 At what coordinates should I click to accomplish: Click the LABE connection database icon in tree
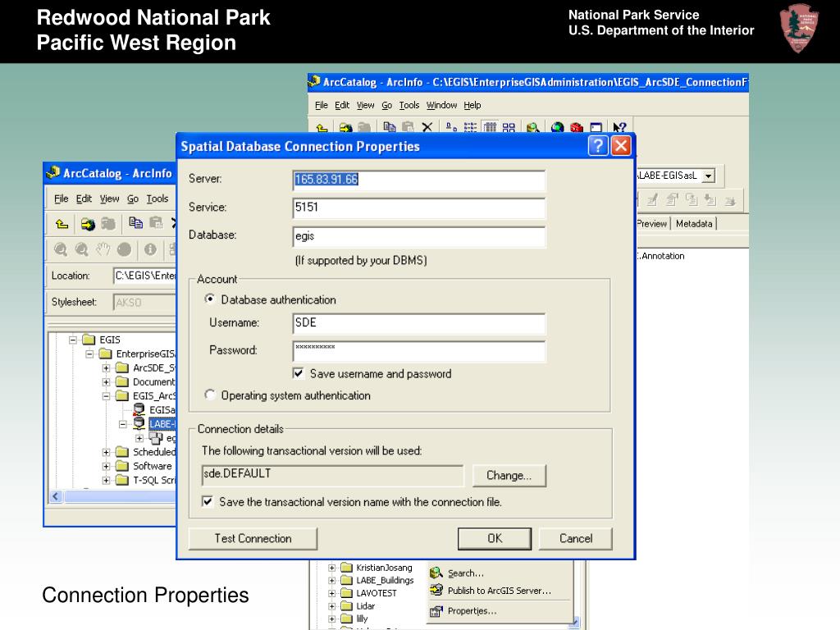click(139, 423)
